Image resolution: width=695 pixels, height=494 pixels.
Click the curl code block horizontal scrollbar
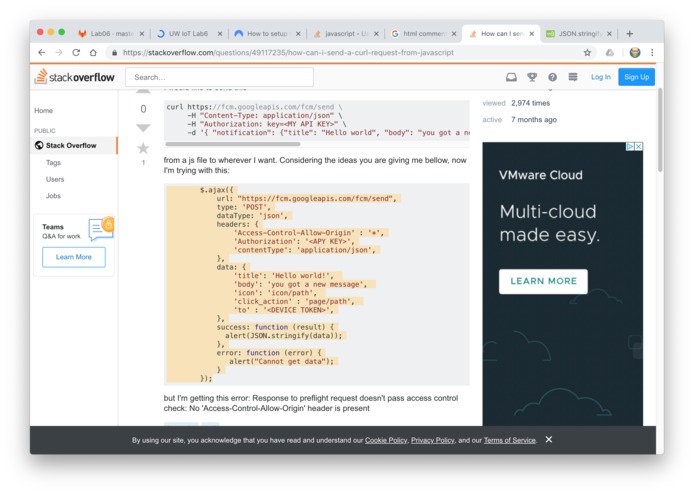[x=233, y=144]
